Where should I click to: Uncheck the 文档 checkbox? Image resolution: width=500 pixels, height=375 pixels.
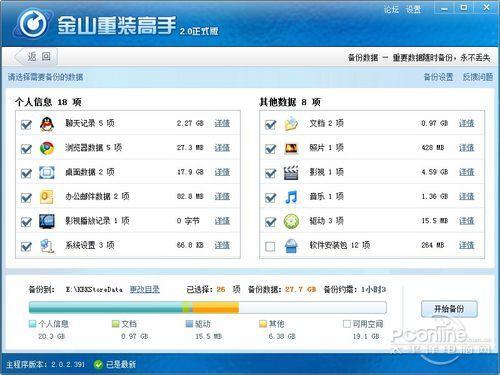coord(270,124)
